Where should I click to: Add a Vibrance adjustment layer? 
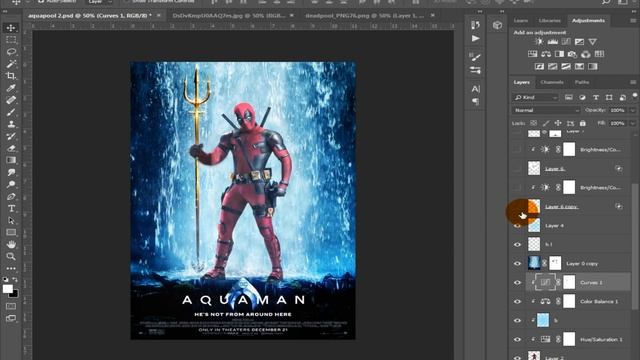point(593,41)
